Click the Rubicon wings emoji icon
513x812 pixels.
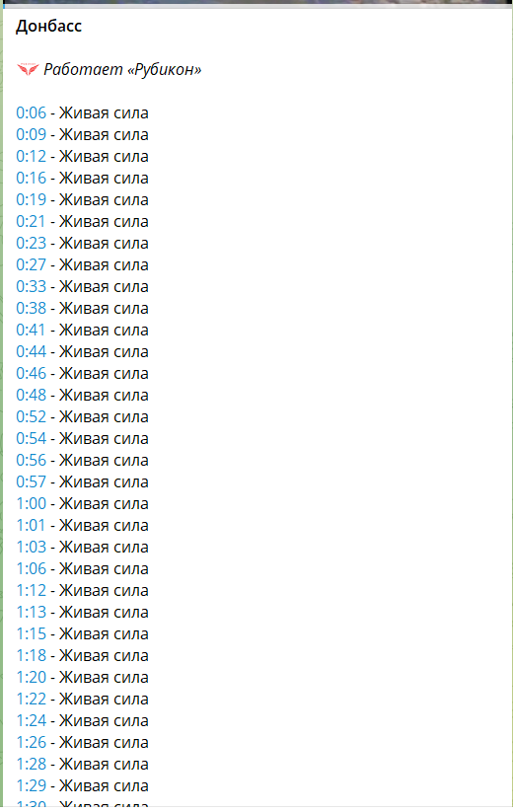[28, 69]
